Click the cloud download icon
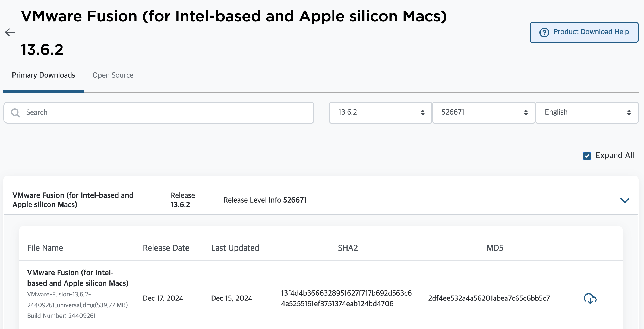 pyautogui.click(x=590, y=299)
